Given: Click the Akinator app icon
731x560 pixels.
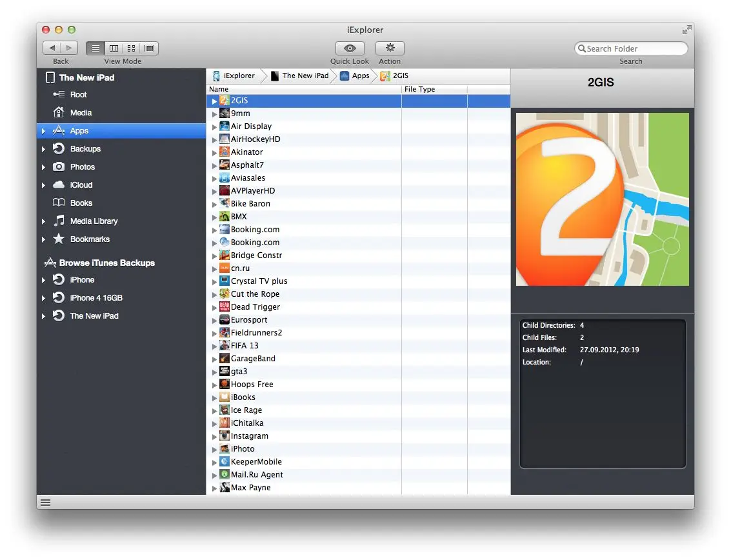Looking at the screenshot, I should click(225, 152).
